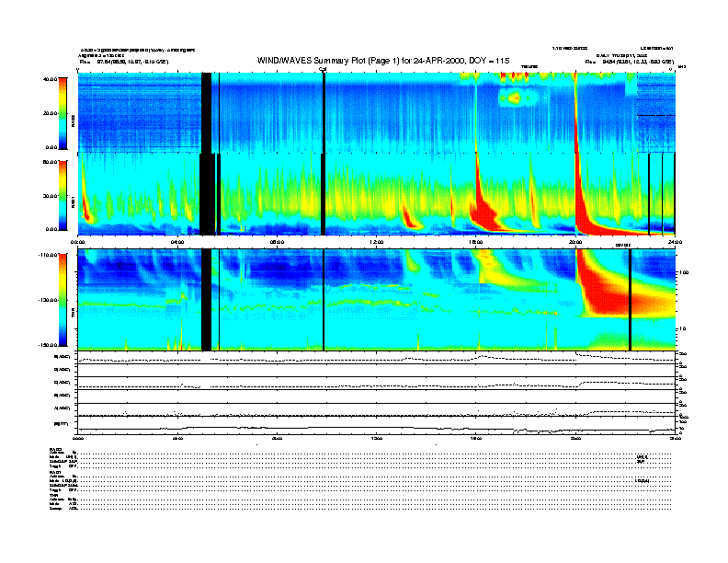Click the black vertical bar near 22:00 in the bottom spectrogram
Screen dimensions: 728x563
630,300
